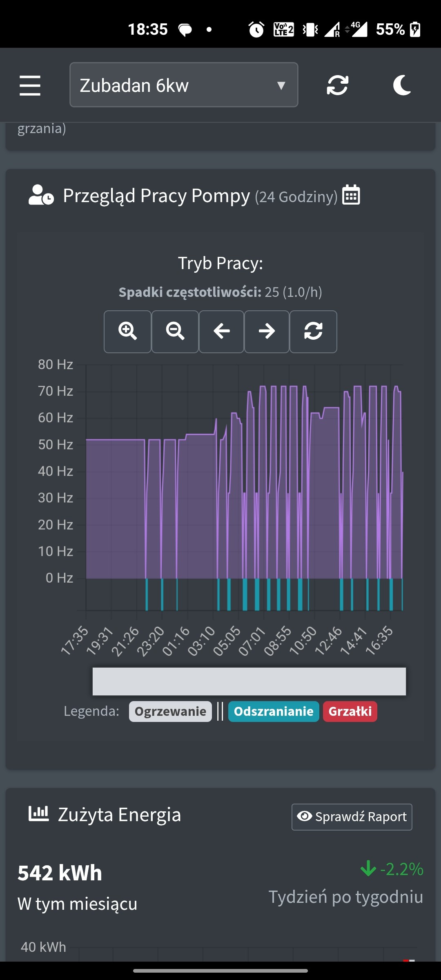Toggle dark mode with moon icon
441x980 pixels.
pyautogui.click(x=402, y=85)
